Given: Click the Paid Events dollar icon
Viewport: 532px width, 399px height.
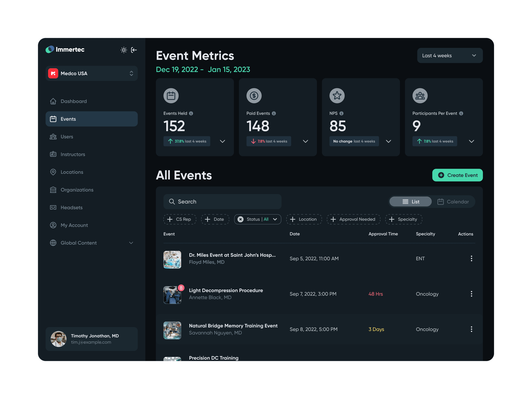Looking at the screenshot, I should [x=254, y=96].
